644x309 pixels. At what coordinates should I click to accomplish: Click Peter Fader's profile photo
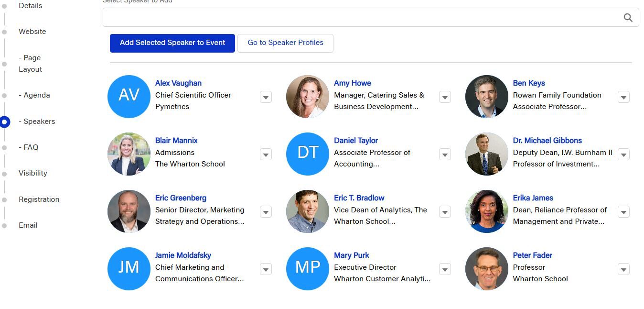[487, 268]
